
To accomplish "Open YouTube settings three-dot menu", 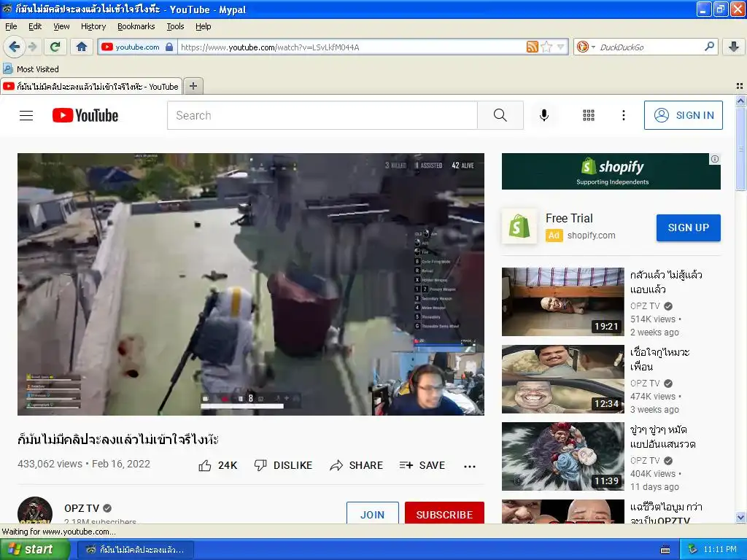I will tap(623, 115).
